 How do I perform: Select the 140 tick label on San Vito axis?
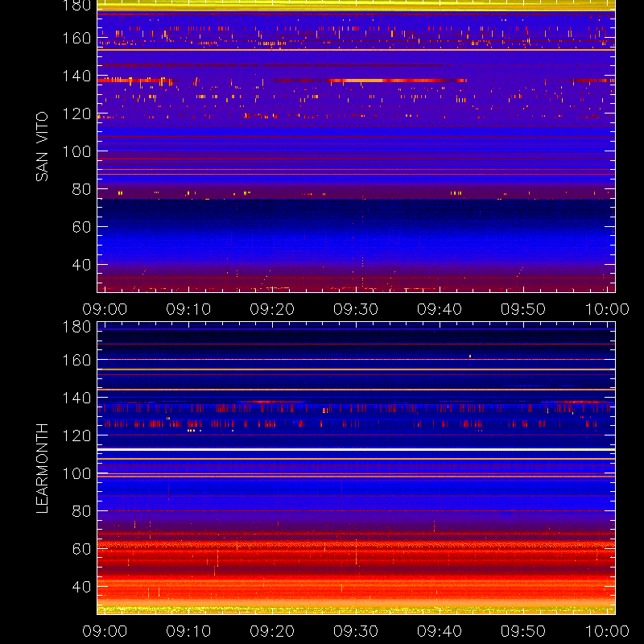76,76
